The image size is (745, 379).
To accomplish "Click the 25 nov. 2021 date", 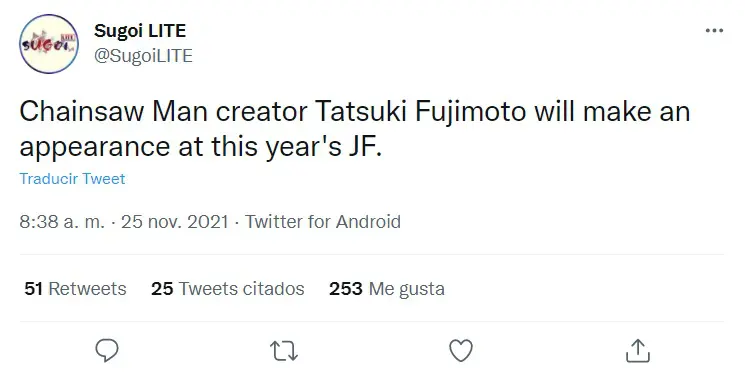I will coord(175,222).
